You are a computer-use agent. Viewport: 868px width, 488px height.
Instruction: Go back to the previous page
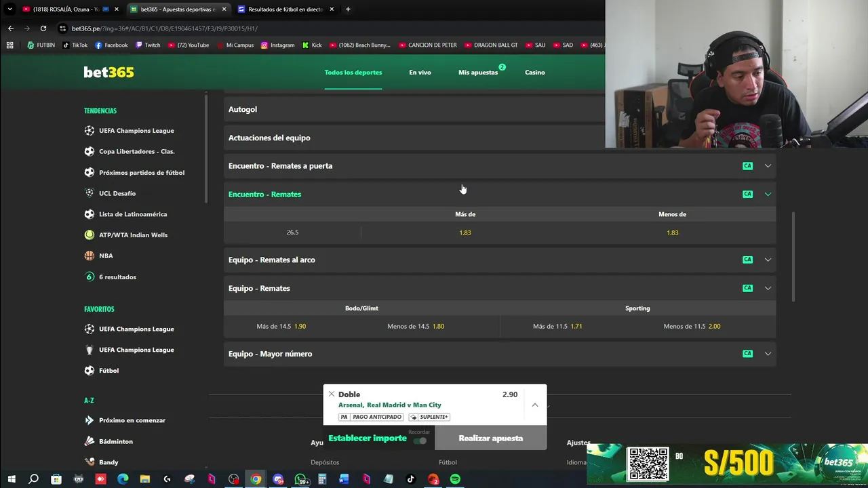point(11,28)
